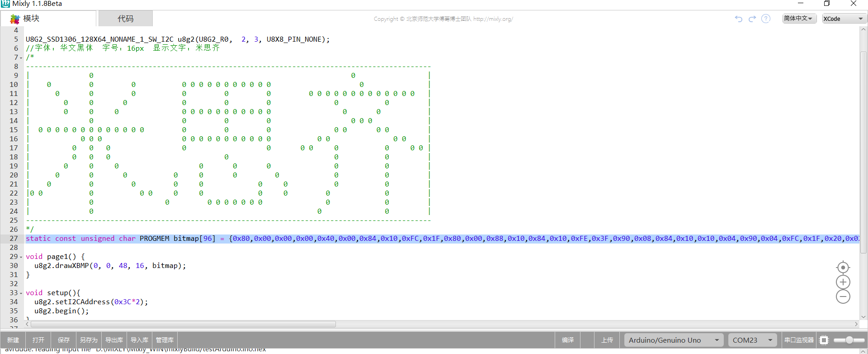Click the u8g2.setI2CAddress line of code
The height and width of the screenshot is (354, 868).
click(x=91, y=302)
